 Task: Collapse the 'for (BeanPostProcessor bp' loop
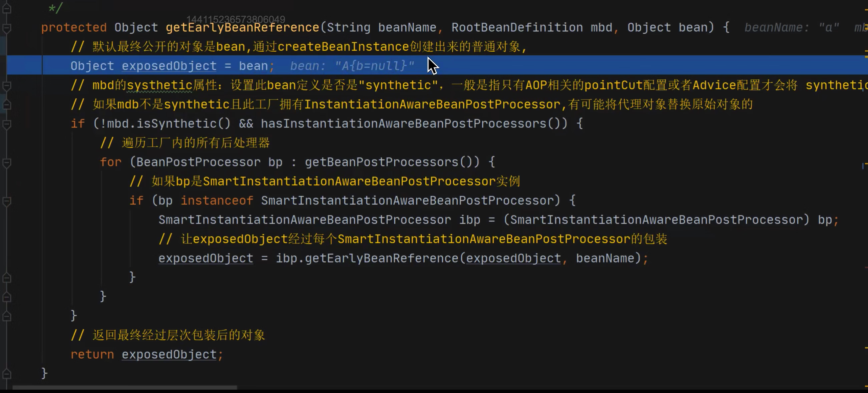(6, 163)
